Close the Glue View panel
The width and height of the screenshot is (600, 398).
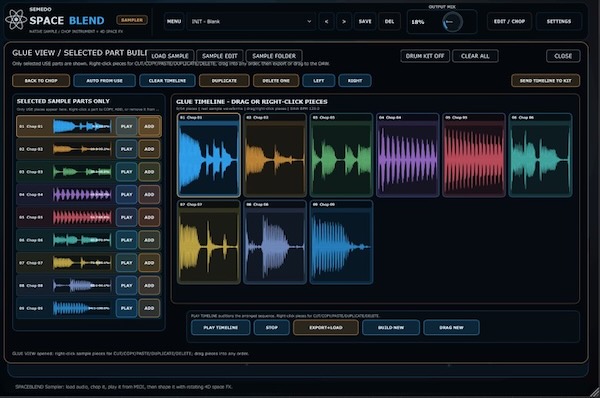pyautogui.click(x=563, y=56)
